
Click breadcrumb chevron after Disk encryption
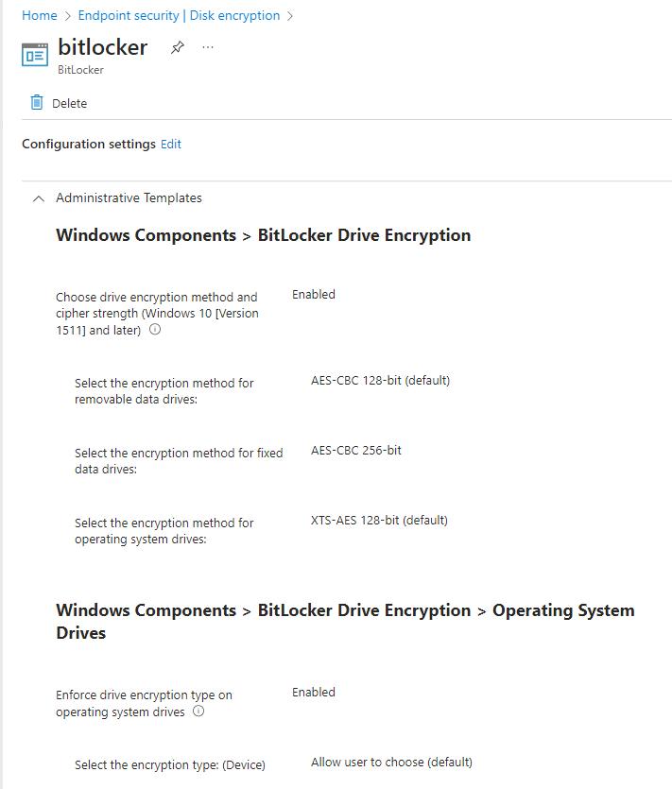tap(290, 16)
